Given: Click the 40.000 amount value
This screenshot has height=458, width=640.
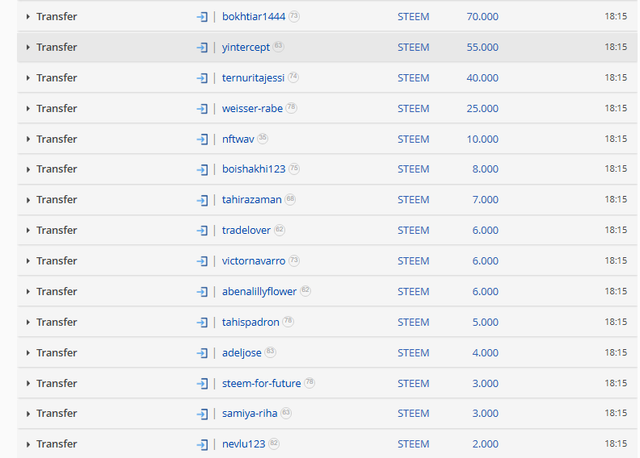Looking at the screenshot, I should (482, 78).
